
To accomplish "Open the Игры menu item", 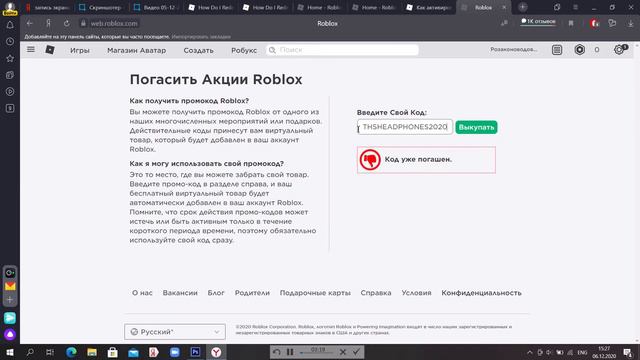I will coord(80,50).
